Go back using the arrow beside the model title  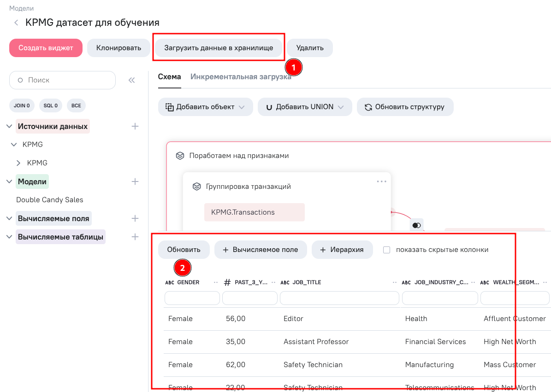pos(16,23)
